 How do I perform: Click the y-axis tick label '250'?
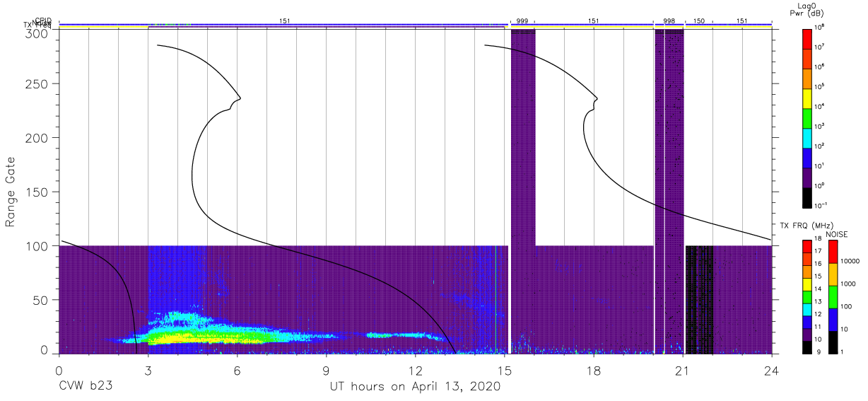tap(37, 83)
